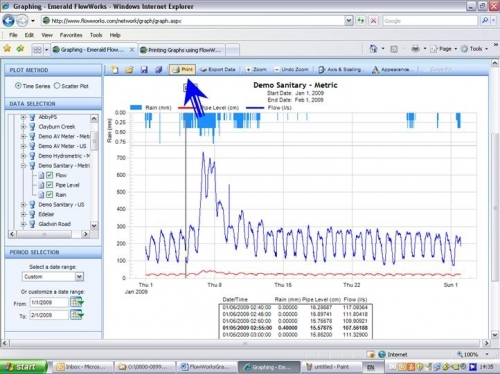This screenshot has width=500, height=374.
Task: Click the Print button in graph toolbar
Action: coord(182,70)
